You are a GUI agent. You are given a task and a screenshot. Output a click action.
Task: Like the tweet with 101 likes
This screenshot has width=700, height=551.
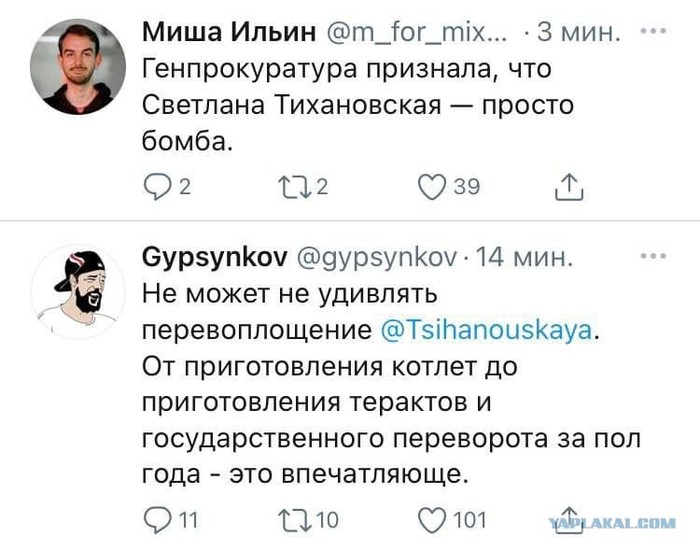point(431,519)
